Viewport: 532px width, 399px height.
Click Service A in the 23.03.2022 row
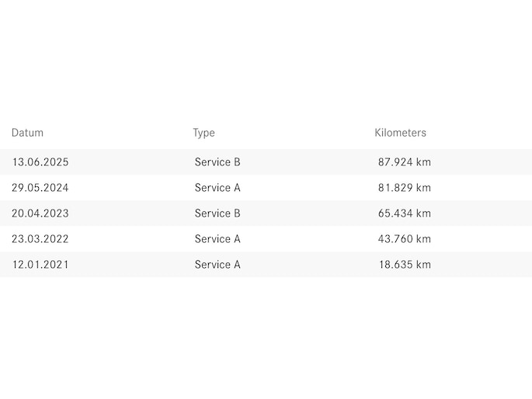(x=217, y=239)
